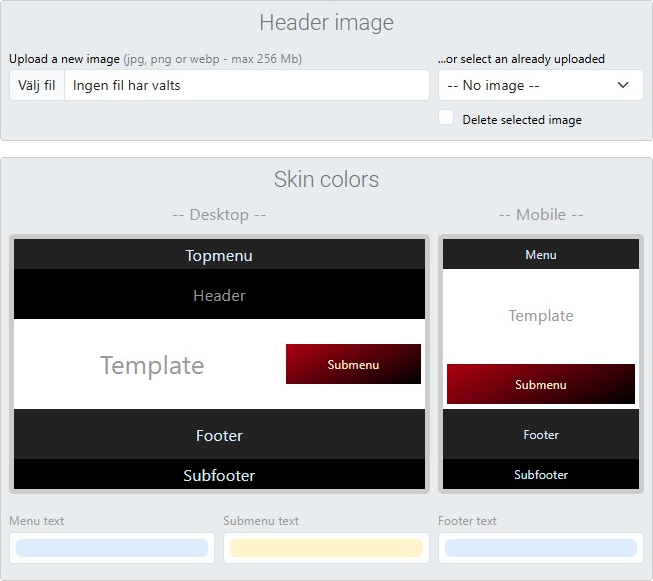Open the No image dropdown
Screen dimensions: 653x581
click(x=530, y=85)
